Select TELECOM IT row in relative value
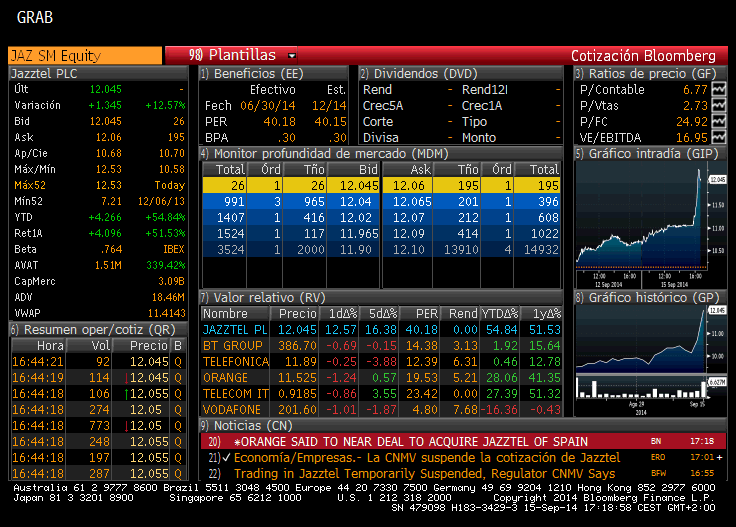 (381, 393)
